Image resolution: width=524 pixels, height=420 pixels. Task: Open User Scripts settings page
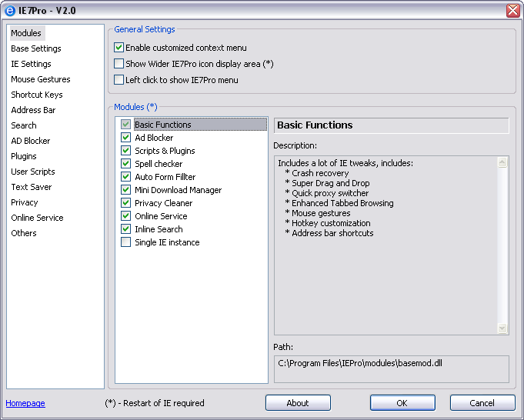click(x=33, y=172)
